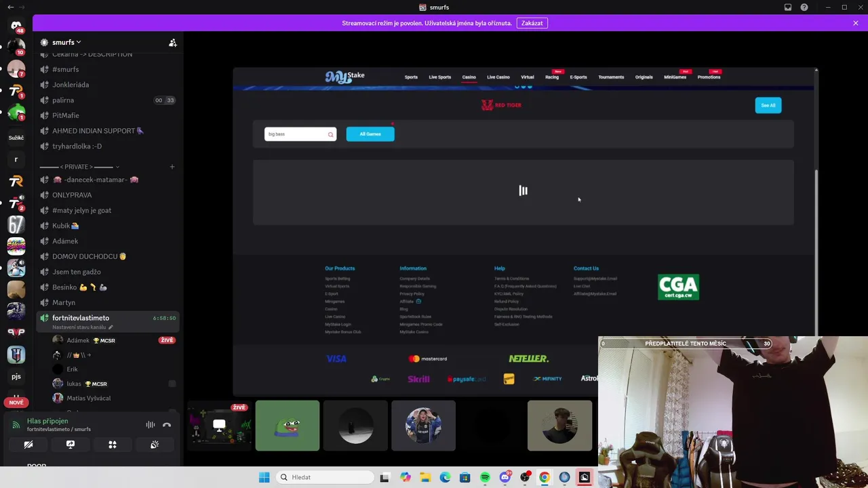
Task: Expand the smurfs server name dropdown
Action: click(66, 42)
